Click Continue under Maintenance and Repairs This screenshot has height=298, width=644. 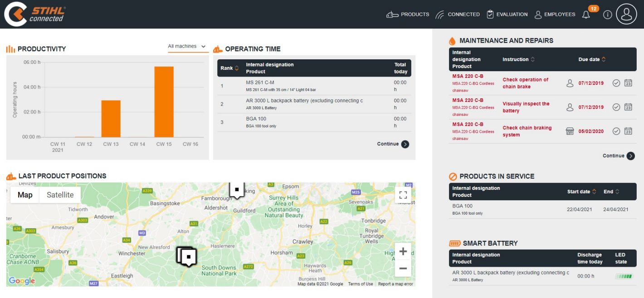click(619, 156)
